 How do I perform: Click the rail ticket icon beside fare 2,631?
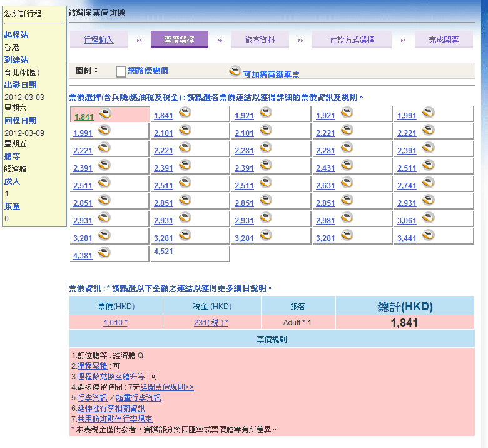(x=347, y=183)
